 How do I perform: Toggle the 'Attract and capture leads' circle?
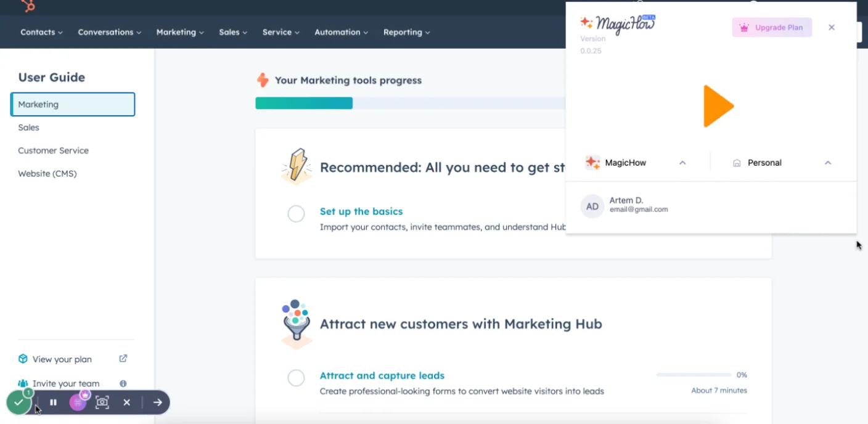296,378
